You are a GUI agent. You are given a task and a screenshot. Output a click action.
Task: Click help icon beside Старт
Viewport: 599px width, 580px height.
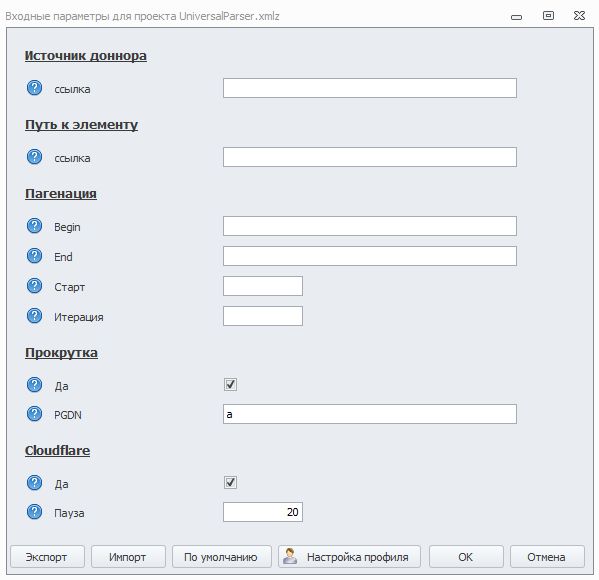[x=34, y=286]
